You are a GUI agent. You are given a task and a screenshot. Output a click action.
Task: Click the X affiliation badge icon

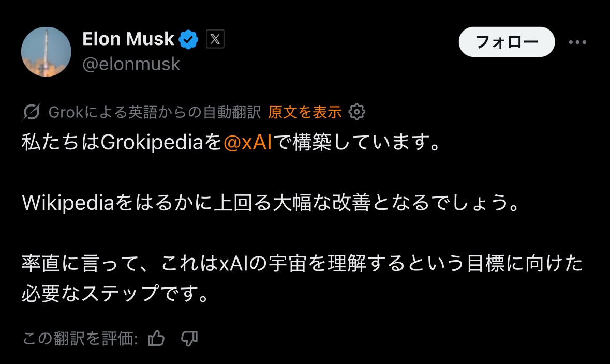coord(215,39)
